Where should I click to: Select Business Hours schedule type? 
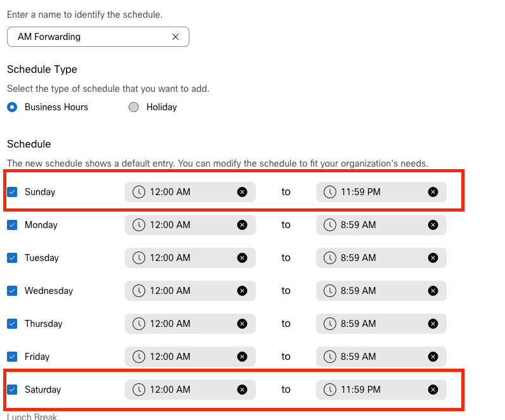coord(12,107)
